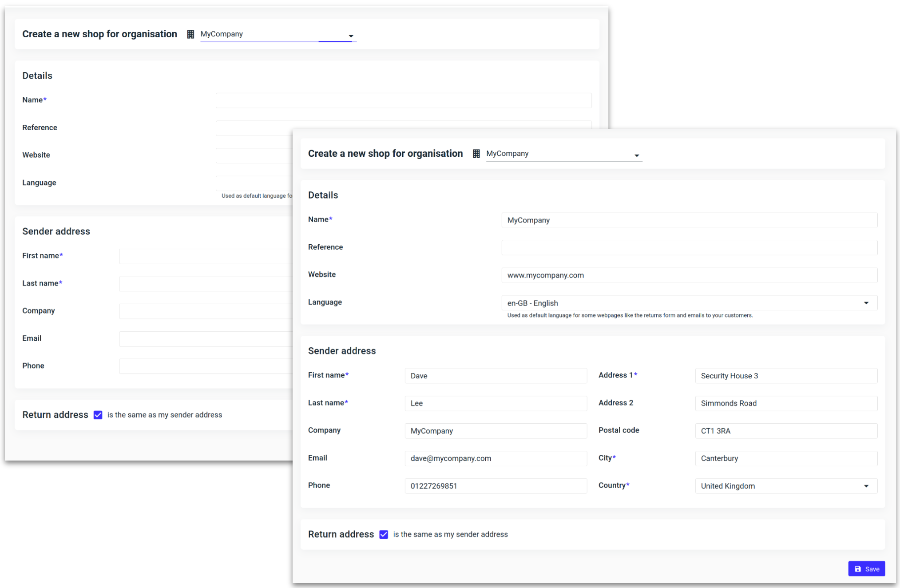Viewport: 900px width, 588px height.
Task: Click Company field in Sender address front window
Action: pyautogui.click(x=496, y=431)
